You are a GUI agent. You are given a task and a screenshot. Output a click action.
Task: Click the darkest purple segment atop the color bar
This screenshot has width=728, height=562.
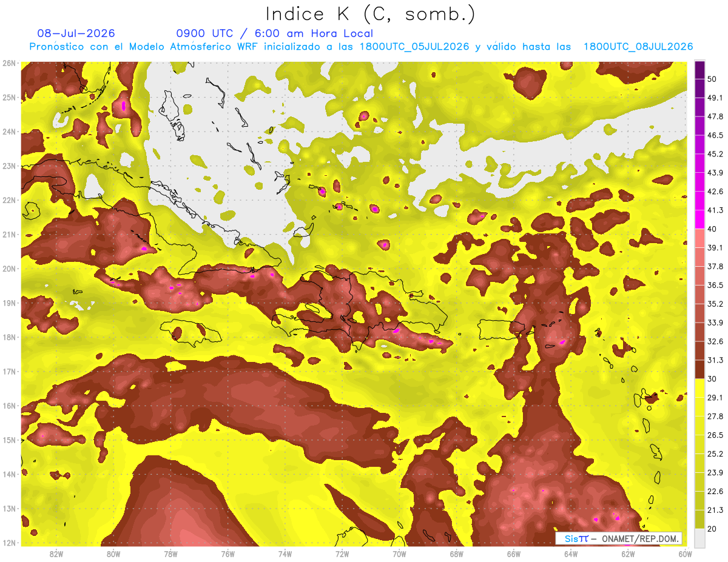(x=699, y=70)
